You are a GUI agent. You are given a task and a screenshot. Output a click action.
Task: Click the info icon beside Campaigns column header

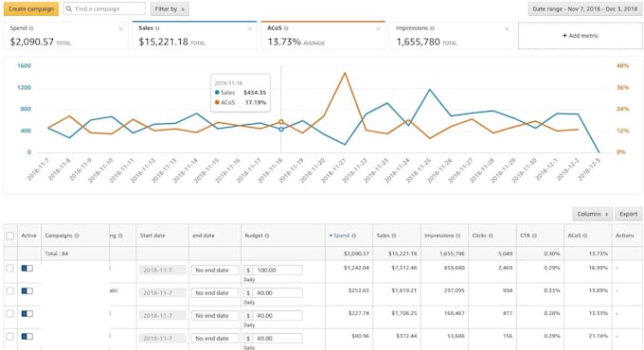click(77, 236)
